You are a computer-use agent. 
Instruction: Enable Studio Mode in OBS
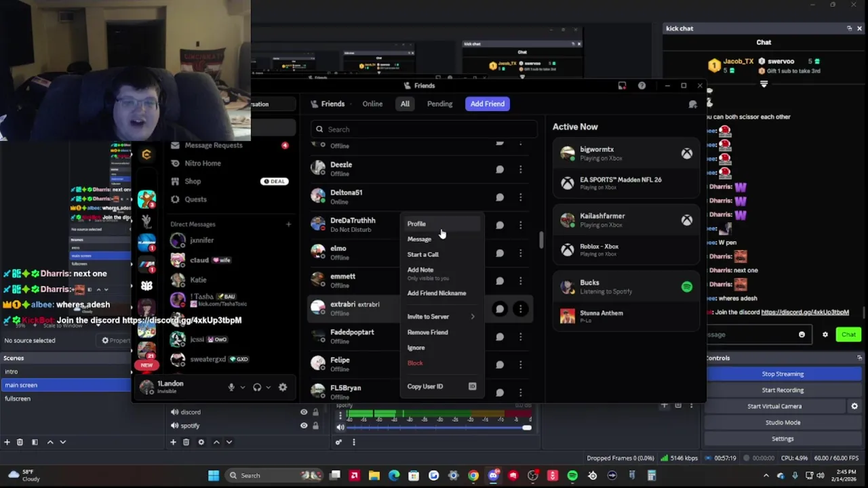(x=783, y=422)
